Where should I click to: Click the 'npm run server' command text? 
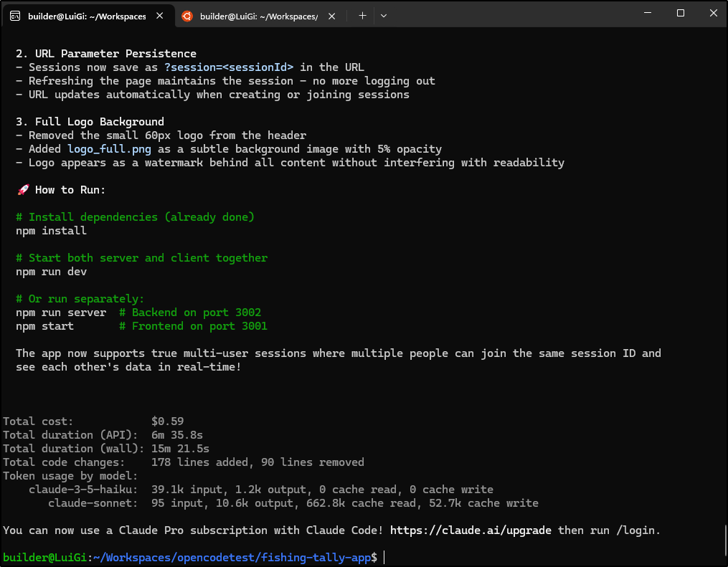[x=61, y=313]
